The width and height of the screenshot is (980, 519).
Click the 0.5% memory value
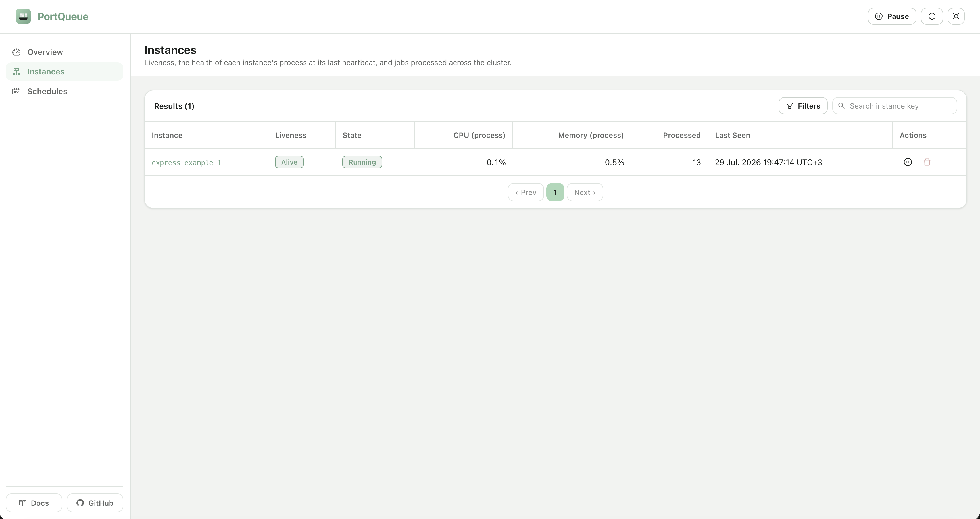614,163
